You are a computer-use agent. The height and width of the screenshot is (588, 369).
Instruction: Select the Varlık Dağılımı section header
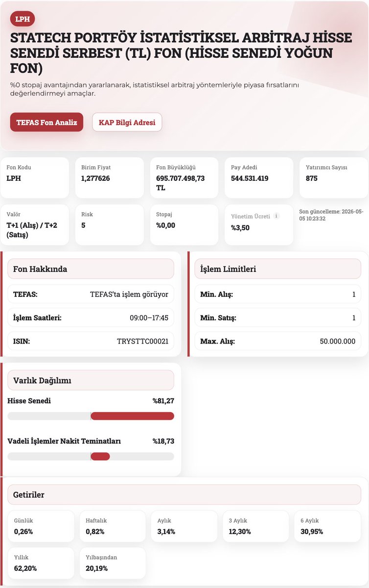click(x=91, y=380)
